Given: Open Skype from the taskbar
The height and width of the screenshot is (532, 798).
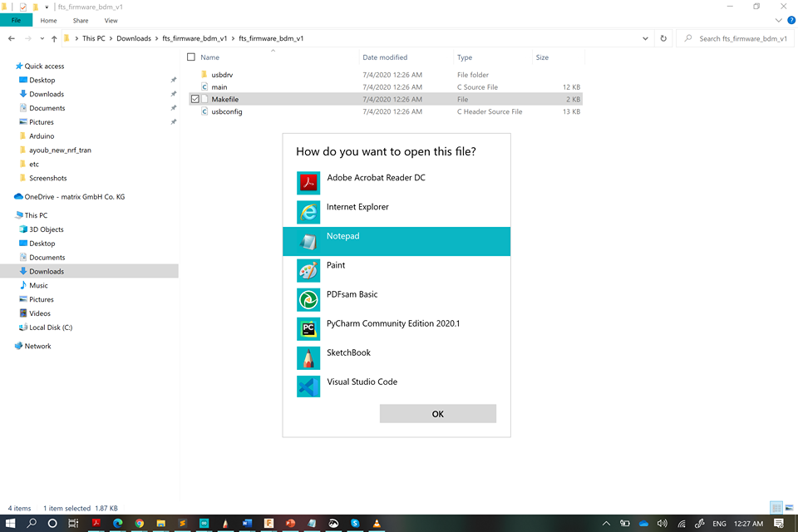Looking at the screenshot, I should click(355, 524).
